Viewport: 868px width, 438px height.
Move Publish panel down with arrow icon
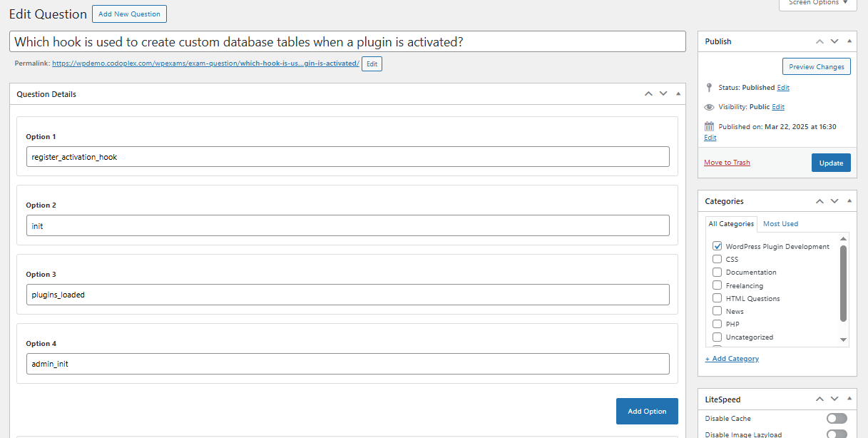(834, 41)
